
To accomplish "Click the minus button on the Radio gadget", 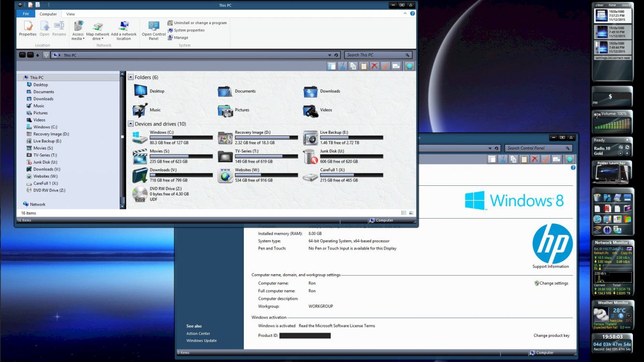I will click(620, 153).
